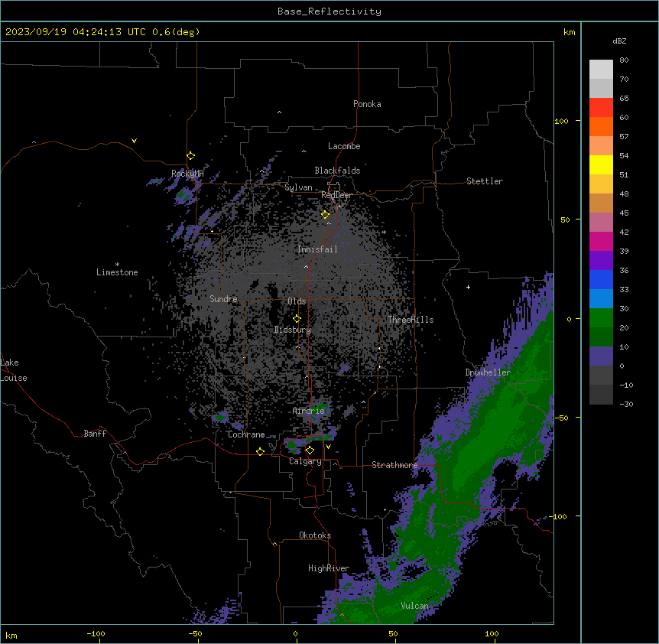Pick the bright green 20-30 dBZ legend swatch
Image resolution: width=659 pixels, height=644 pixels.
point(601,318)
